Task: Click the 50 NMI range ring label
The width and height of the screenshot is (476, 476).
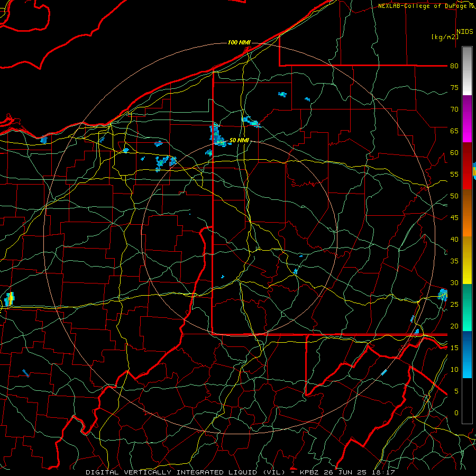Action: pos(239,140)
